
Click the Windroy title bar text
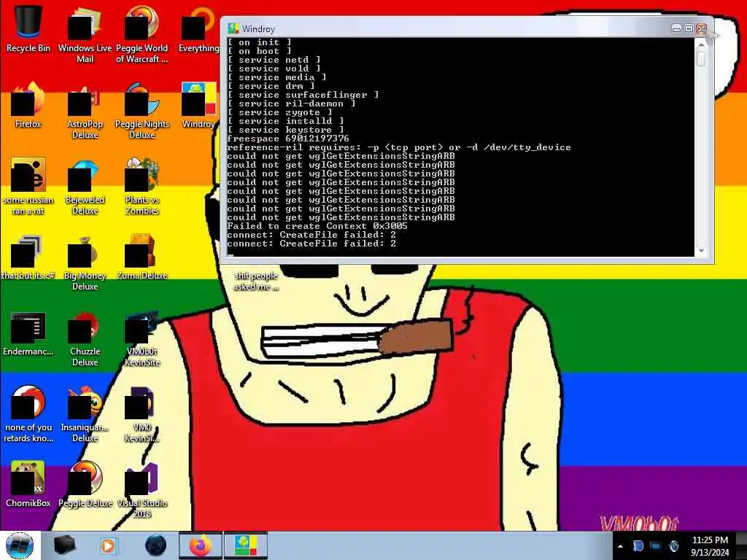point(259,29)
